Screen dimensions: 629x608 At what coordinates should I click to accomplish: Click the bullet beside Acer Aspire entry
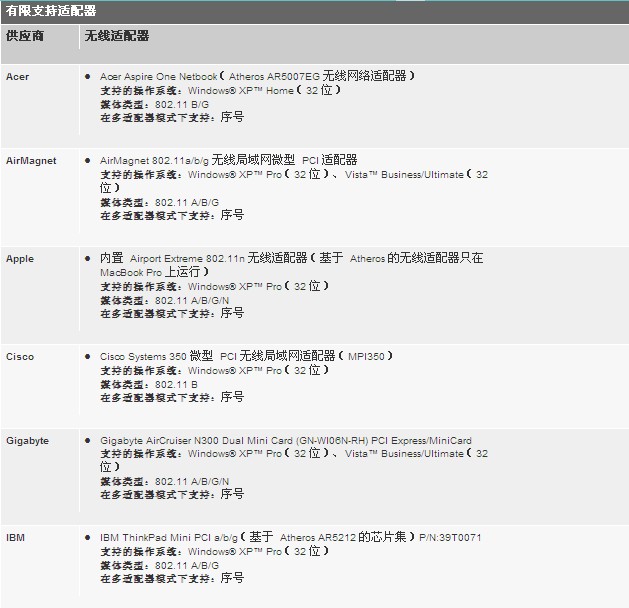pos(88,76)
